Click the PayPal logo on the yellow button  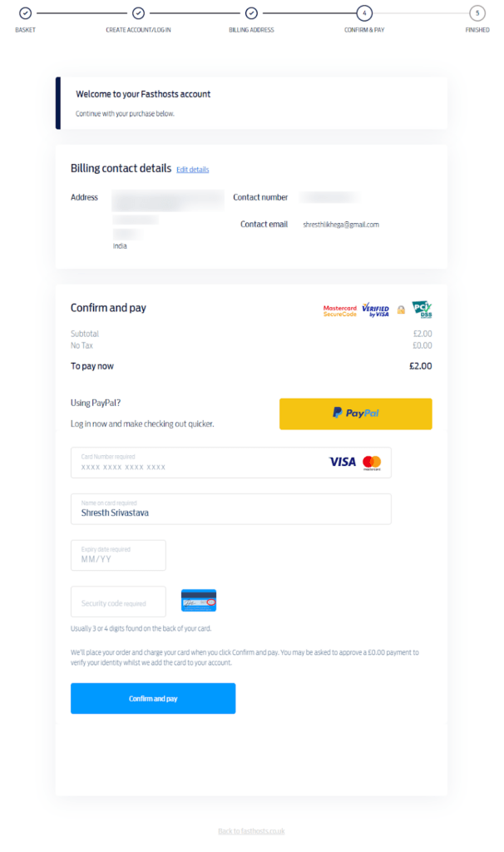pos(355,414)
